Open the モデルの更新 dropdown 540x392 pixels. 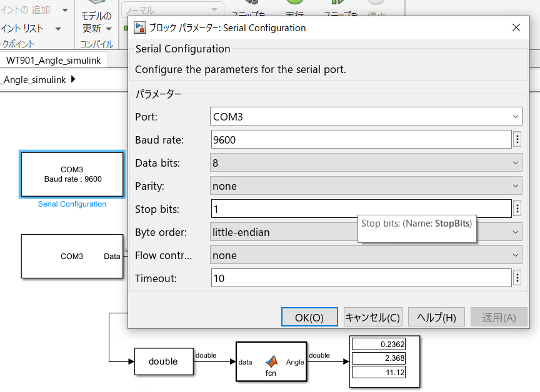[96, 22]
